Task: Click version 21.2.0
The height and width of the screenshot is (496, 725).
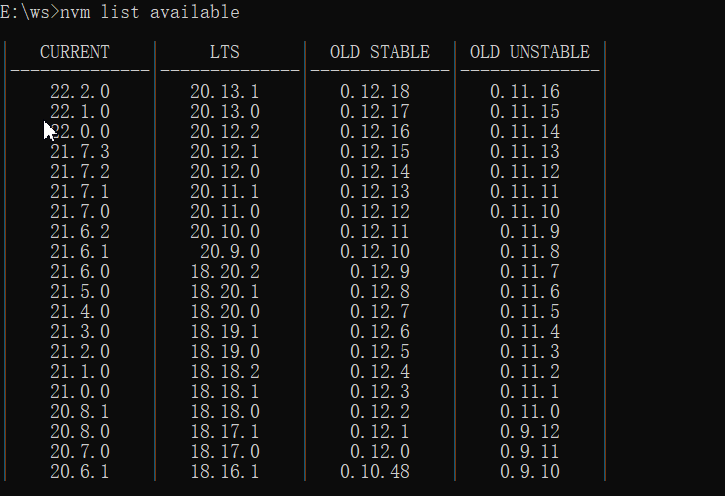Action: [80, 352]
